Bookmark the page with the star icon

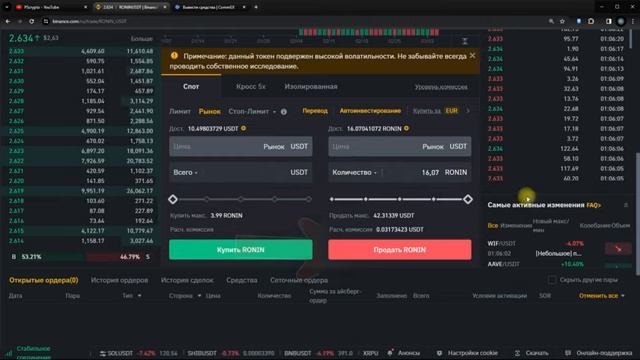562,21
